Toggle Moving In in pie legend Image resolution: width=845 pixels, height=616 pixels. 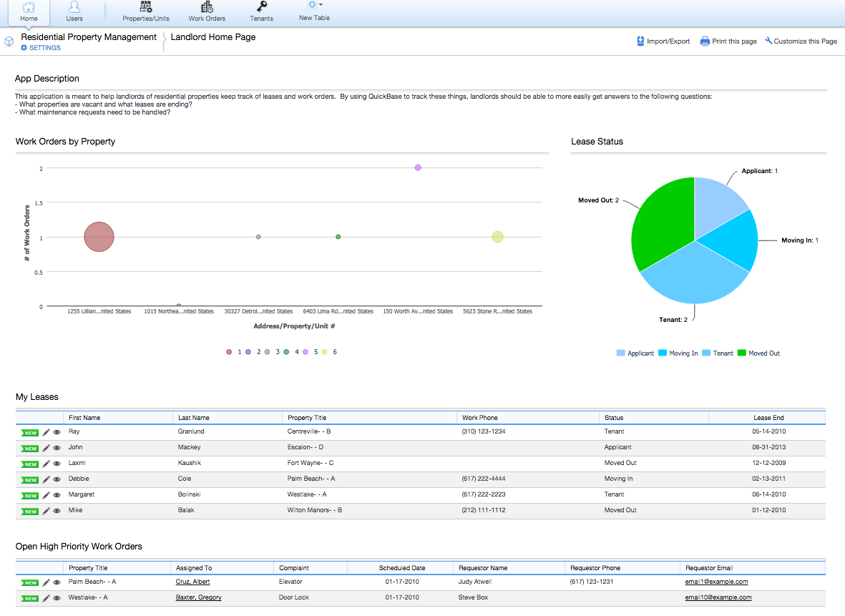[678, 353]
